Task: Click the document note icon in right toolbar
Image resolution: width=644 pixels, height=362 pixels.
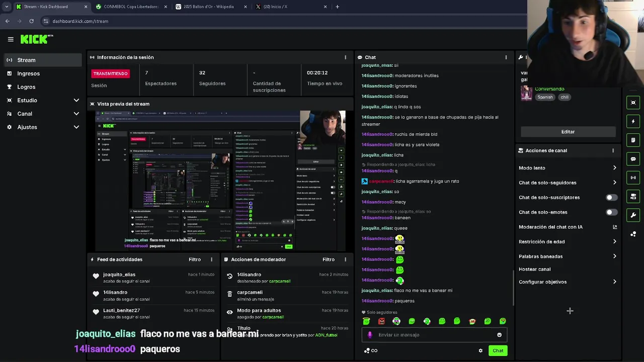Action: tap(633, 140)
